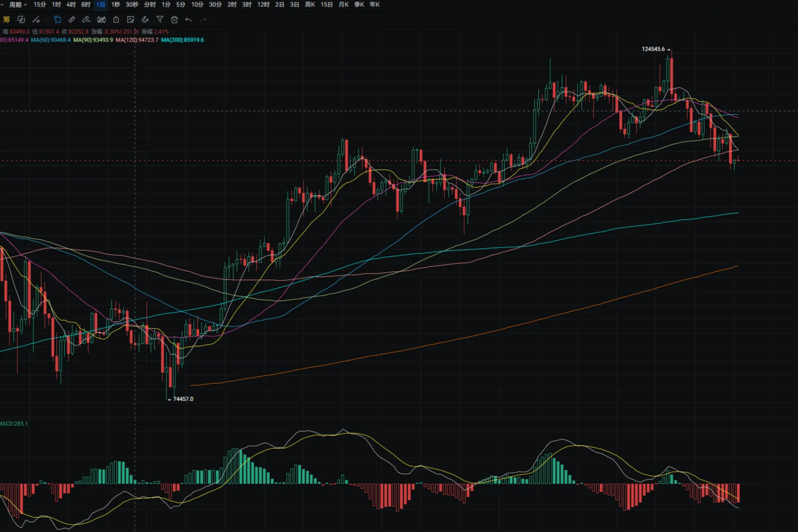This screenshot has height=532, width=798.
Task: Select the 季K quarterly candles
Action: pyautogui.click(x=359, y=5)
